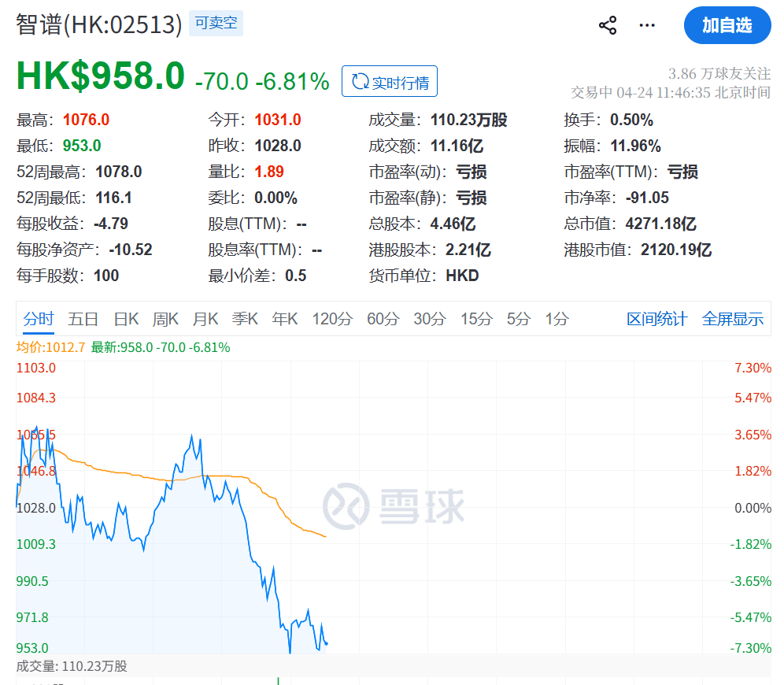Switch to the 五日 chart tab
This screenshot has height=685, width=784.
tap(83, 319)
